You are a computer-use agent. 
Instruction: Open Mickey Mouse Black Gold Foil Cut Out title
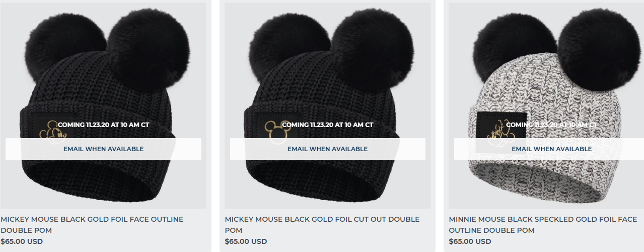click(322, 225)
